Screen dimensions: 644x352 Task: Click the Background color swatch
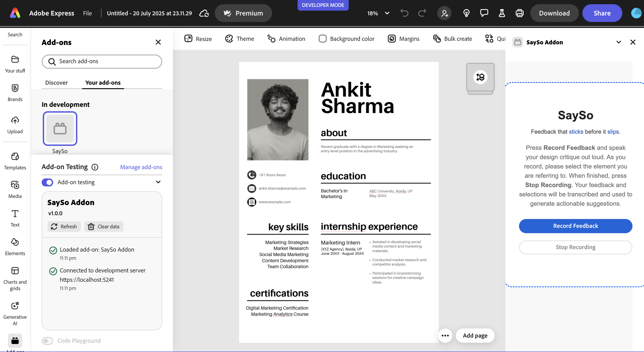click(x=322, y=39)
